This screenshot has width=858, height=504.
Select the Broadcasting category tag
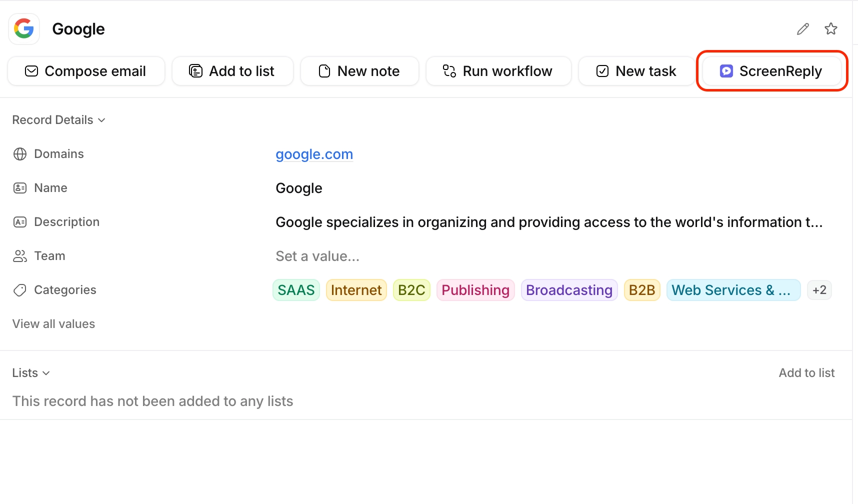tap(569, 290)
